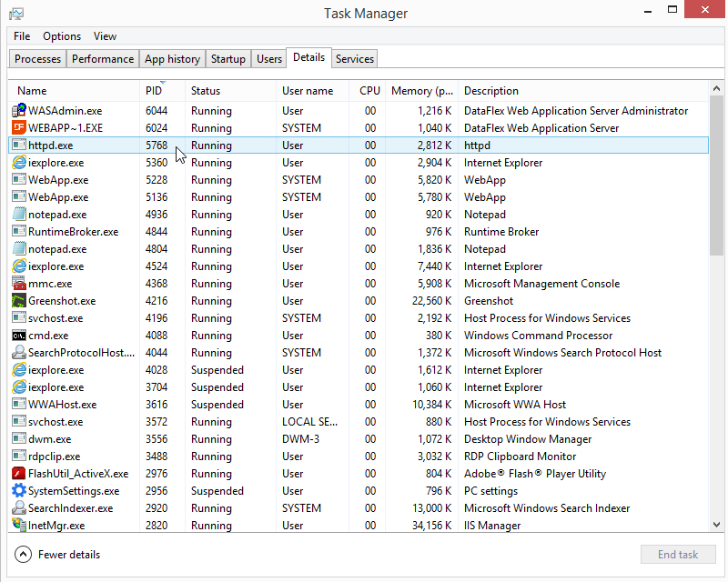
Task: Click the notepad.exe icon for PID 4804
Action: 18,249
